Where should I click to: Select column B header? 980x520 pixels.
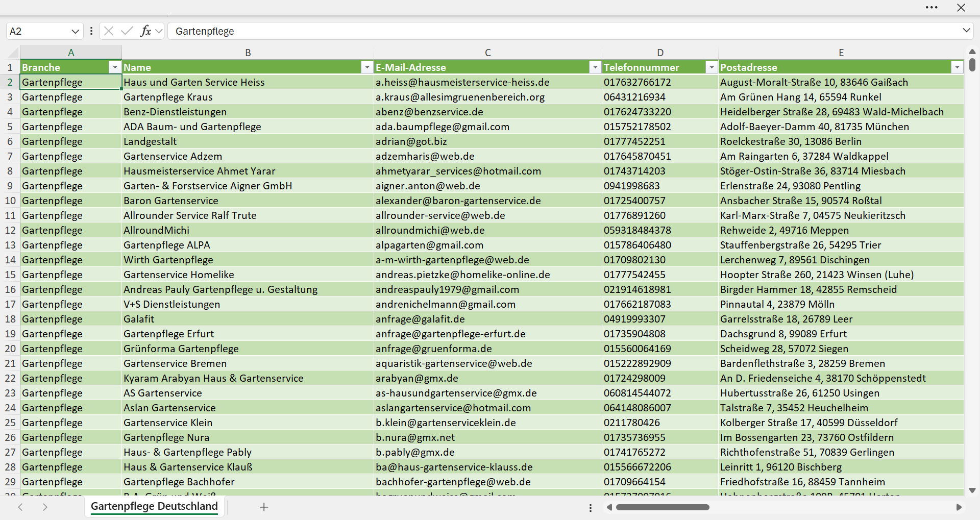(248, 53)
